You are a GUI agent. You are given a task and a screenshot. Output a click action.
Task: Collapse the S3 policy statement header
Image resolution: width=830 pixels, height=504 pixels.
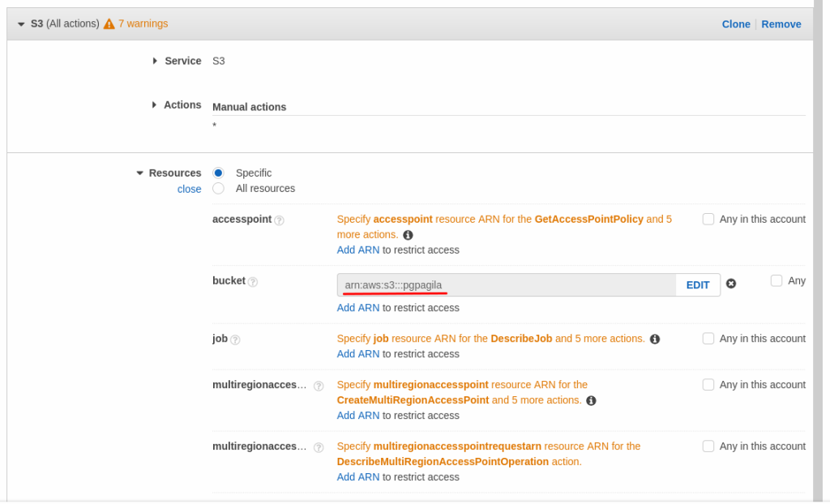(x=21, y=24)
